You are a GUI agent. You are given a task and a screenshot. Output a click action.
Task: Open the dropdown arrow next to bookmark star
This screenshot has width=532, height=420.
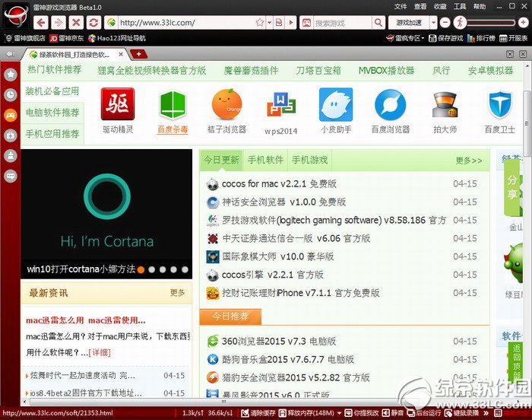tap(269, 23)
